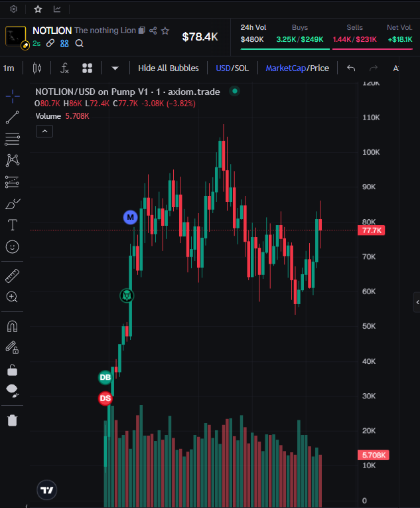Switch chart currency to USD
Screen dimensions: 420x508
click(223, 68)
